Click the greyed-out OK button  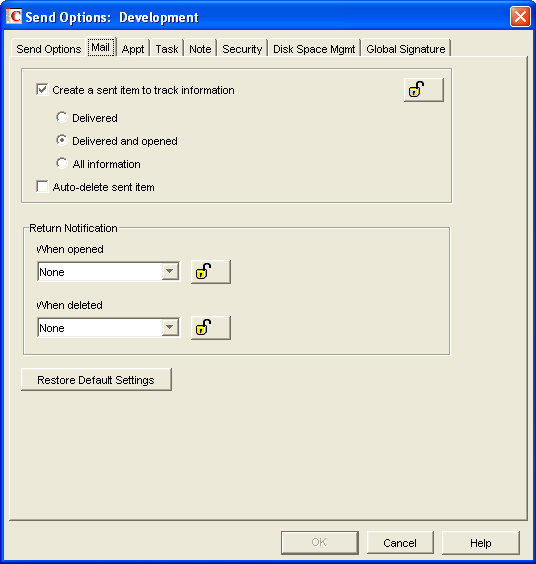(319, 542)
